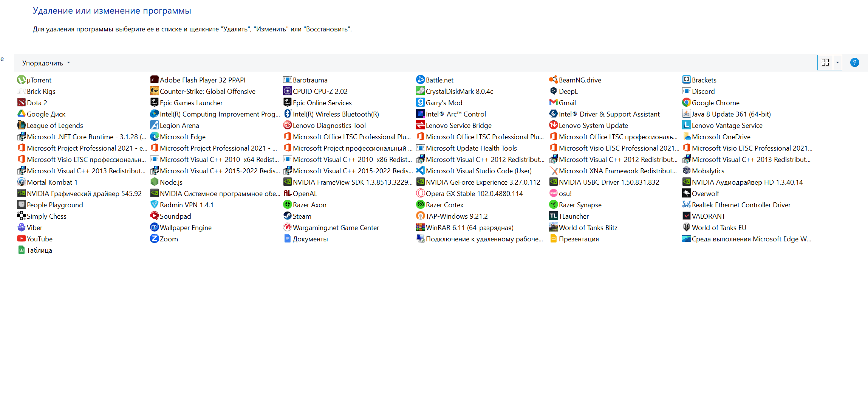This screenshot has width=868, height=398.
Task: Select the Barotrauma entry
Action: pyautogui.click(x=305, y=80)
